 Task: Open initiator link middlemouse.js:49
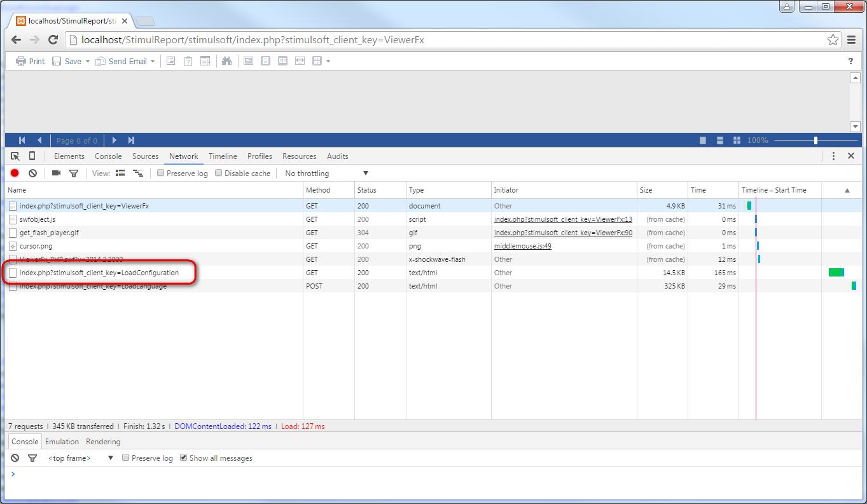(523, 246)
